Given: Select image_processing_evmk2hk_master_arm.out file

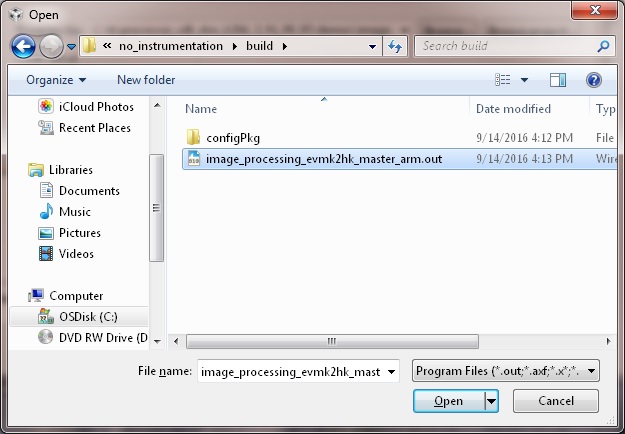Looking at the screenshot, I should pos(323,158).
